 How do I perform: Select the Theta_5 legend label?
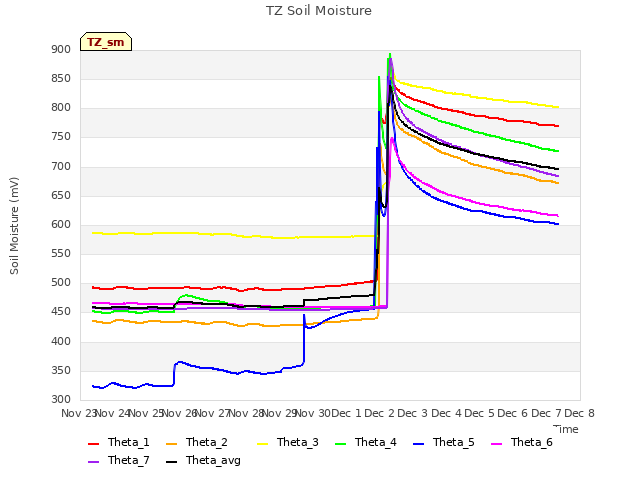[453, 442]
